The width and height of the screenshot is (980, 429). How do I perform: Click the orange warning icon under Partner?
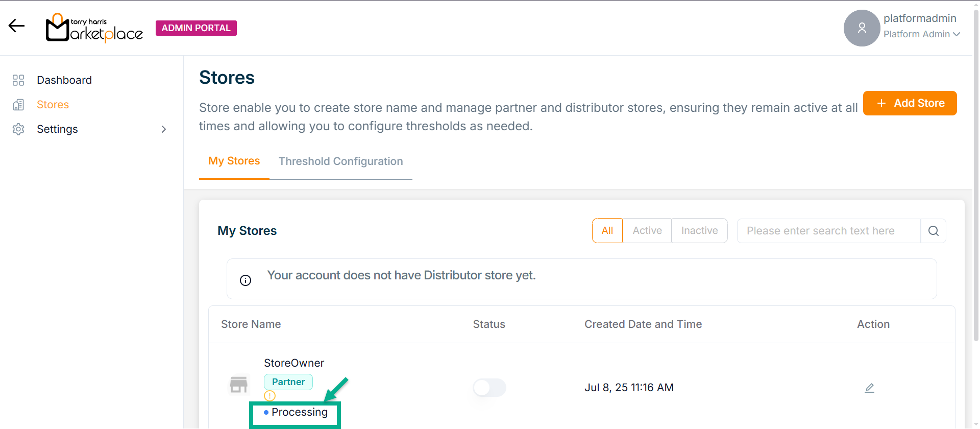(x=269, y=396)
